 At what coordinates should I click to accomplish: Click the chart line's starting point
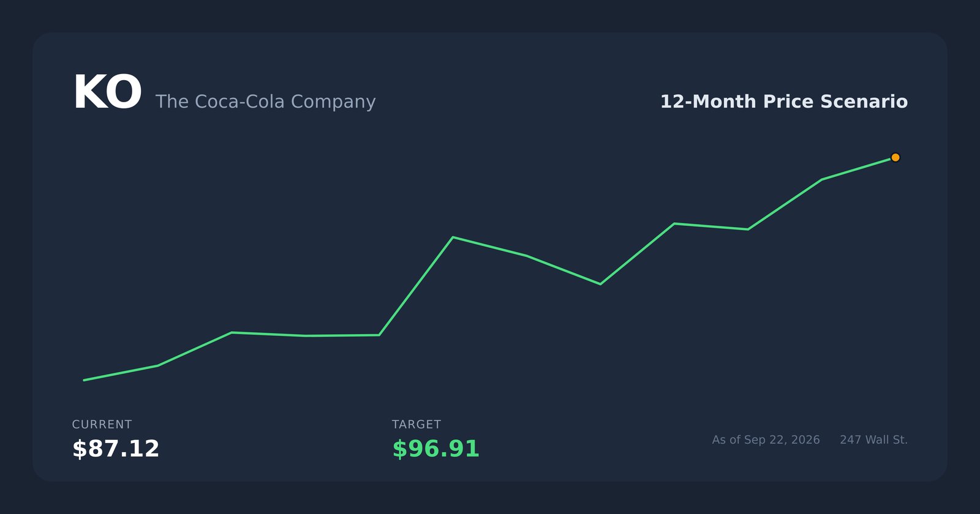85,380
